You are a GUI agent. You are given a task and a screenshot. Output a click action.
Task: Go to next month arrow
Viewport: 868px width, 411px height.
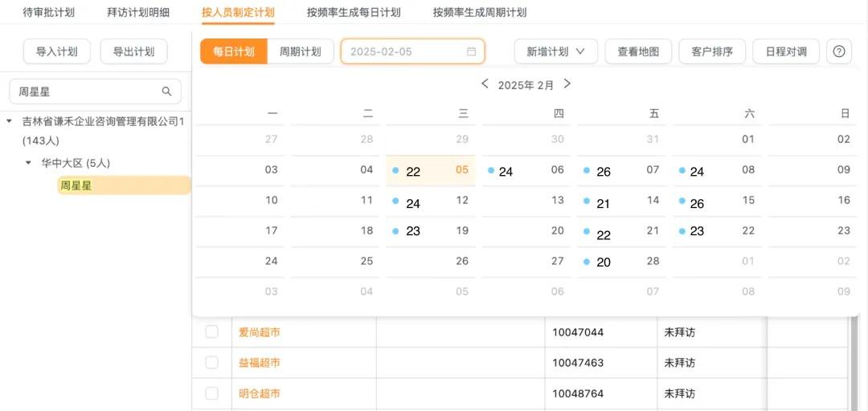click(567, 84)
